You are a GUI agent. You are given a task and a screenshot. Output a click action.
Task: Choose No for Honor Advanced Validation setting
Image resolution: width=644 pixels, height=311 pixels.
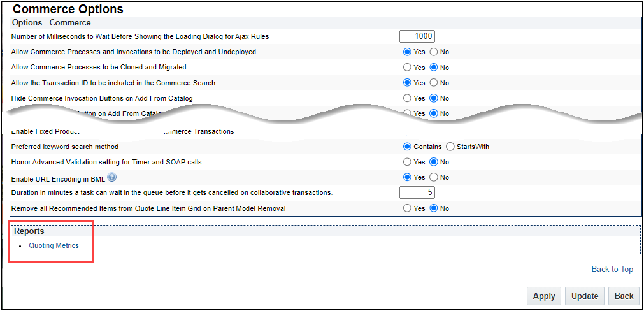(433, 162)
